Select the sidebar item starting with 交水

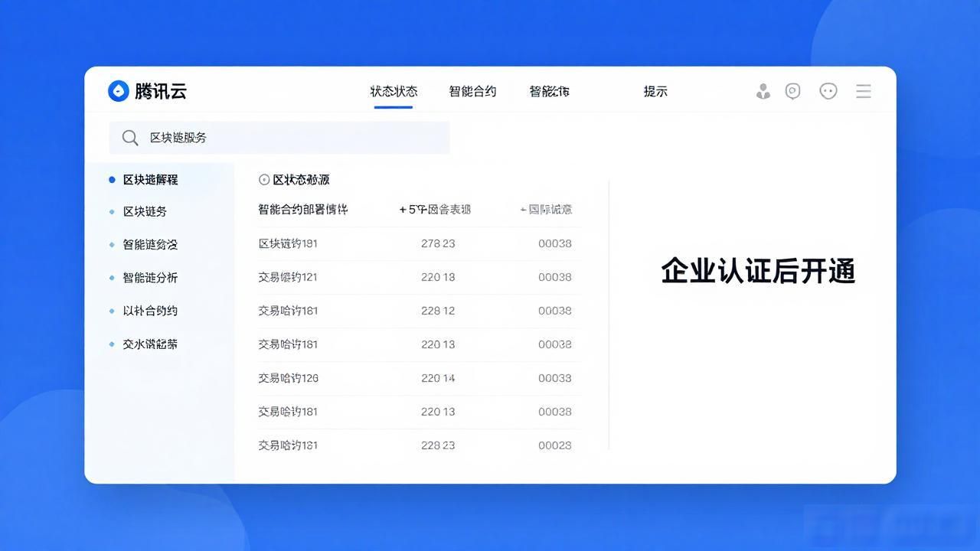(150, 344)
